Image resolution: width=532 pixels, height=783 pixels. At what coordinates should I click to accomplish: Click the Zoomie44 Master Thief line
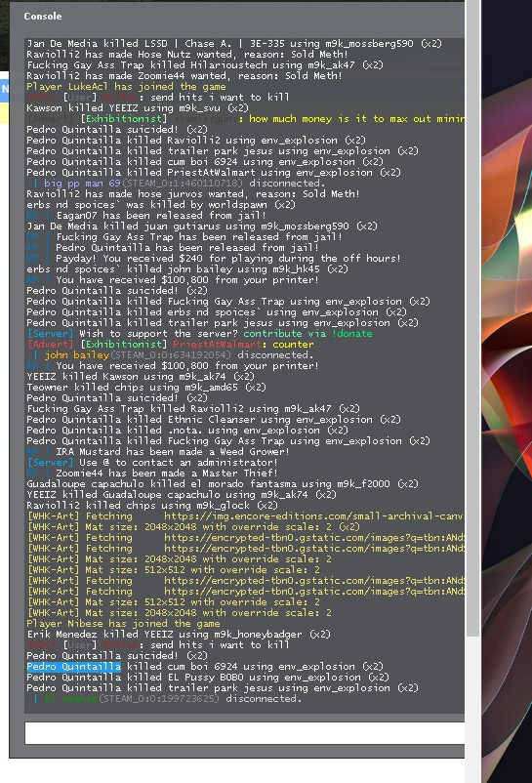[152, 473]
